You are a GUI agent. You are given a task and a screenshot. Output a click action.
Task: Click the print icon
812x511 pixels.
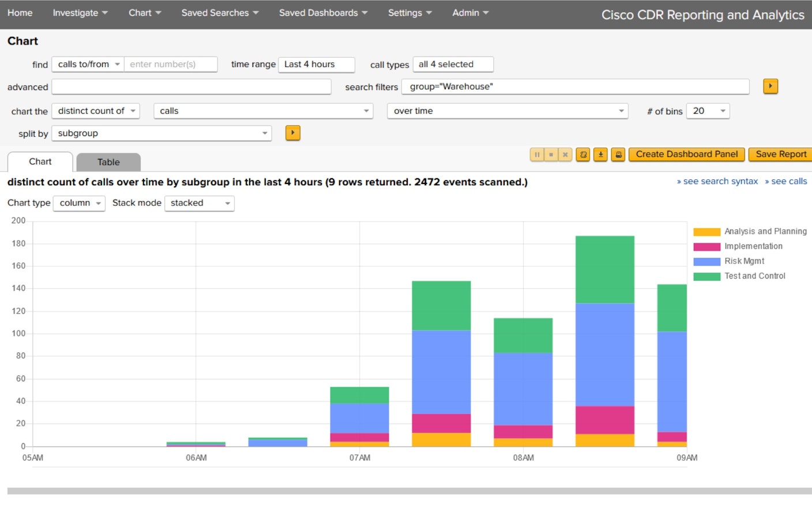618,155
